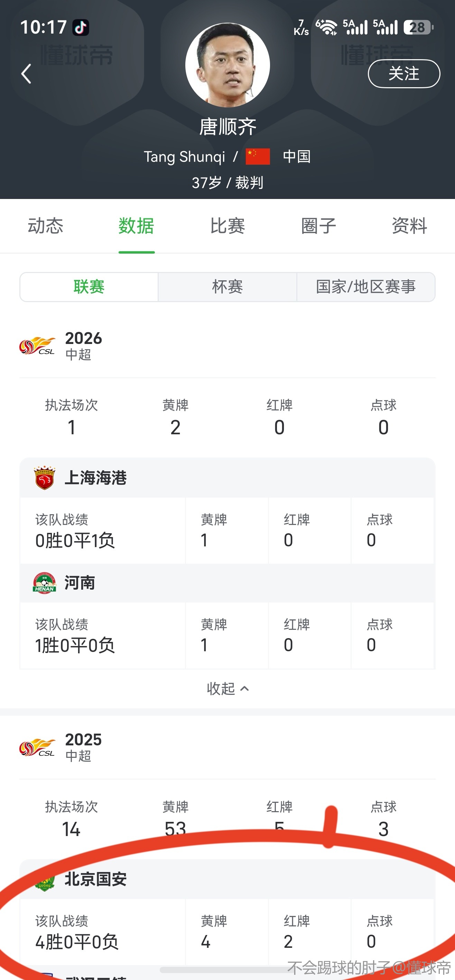Tap the TikTok status bar icon
Screen dimensions: 455x980
coord(81,27)
